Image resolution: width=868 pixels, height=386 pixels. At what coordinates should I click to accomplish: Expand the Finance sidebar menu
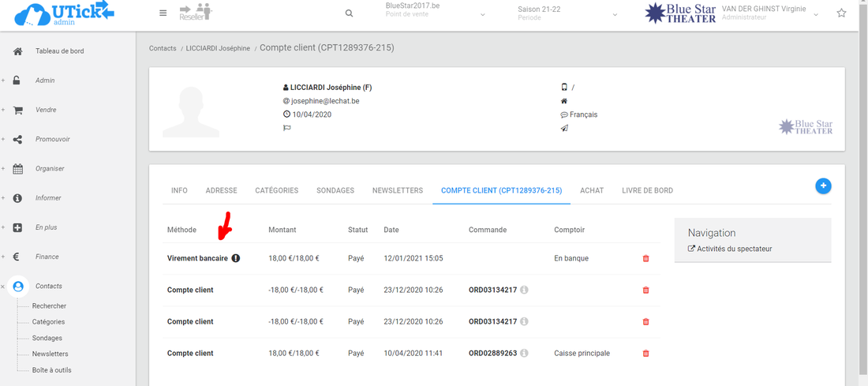click(x=47, y=257)
